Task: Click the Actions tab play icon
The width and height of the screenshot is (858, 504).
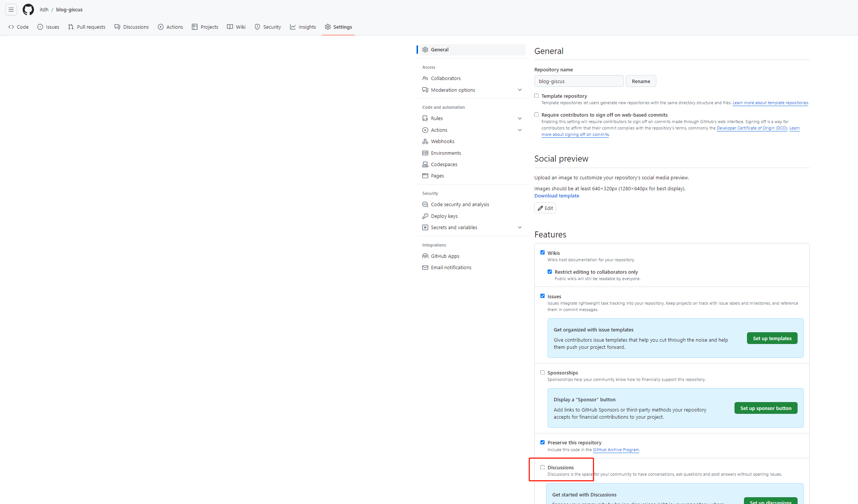Action: click(161, 27)
